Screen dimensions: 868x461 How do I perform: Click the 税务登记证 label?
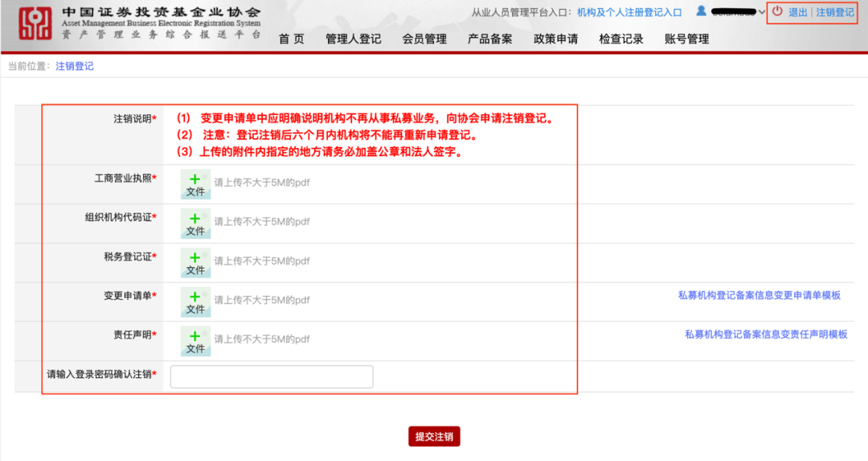pos(130,257)
